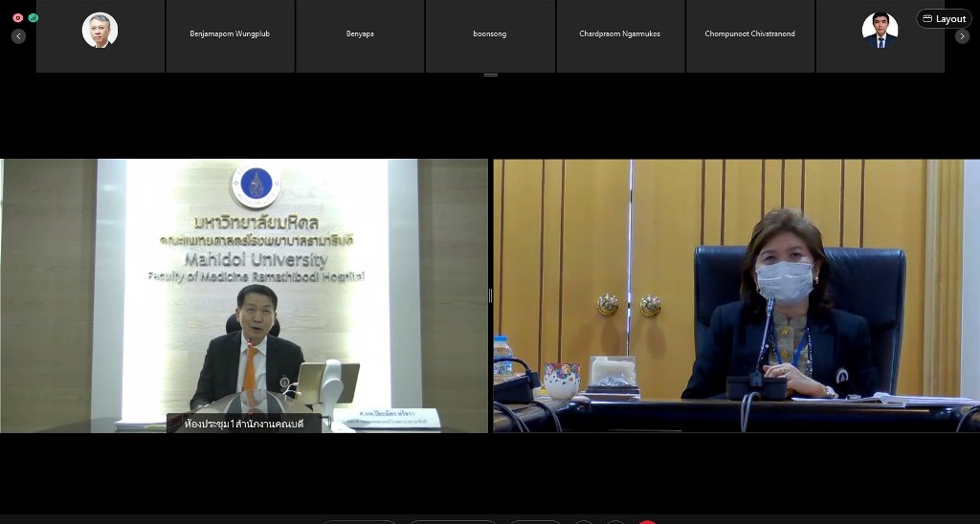
Task: Click the round button left of red button
Action: click(x=614, y=521)
